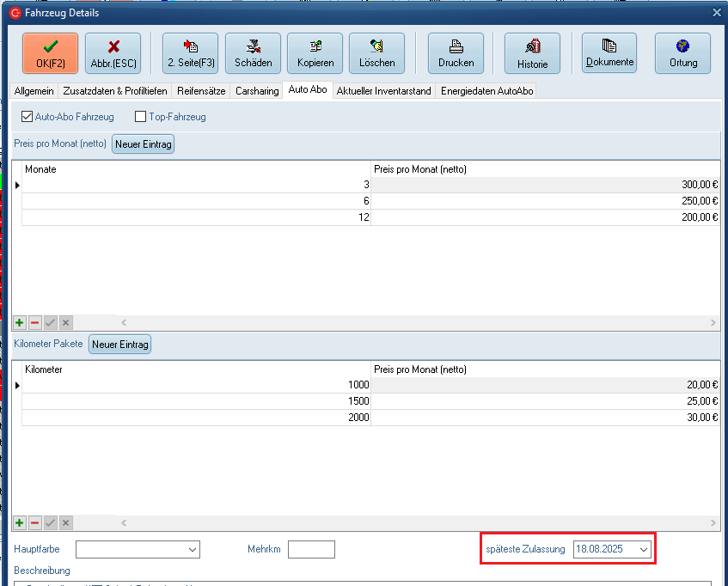This screenshot has height=586, width=728.
Task: Switch to the Energiedaten AutoAbo tab
Action: pyautogui.click(x=486, y=90)
